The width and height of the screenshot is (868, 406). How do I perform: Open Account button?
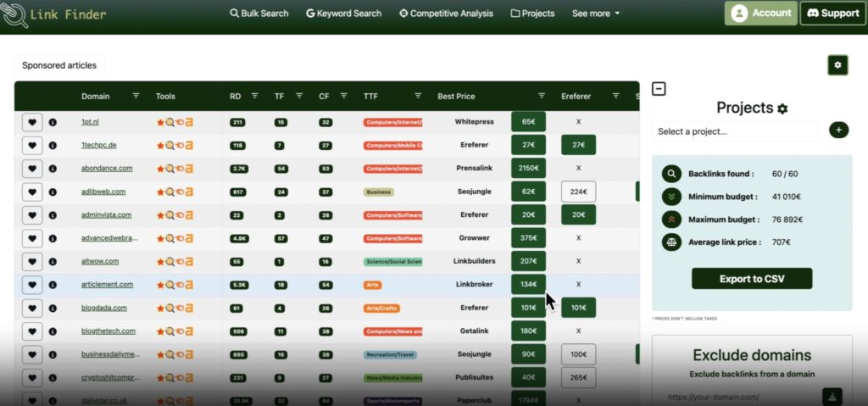coord(760,14)
